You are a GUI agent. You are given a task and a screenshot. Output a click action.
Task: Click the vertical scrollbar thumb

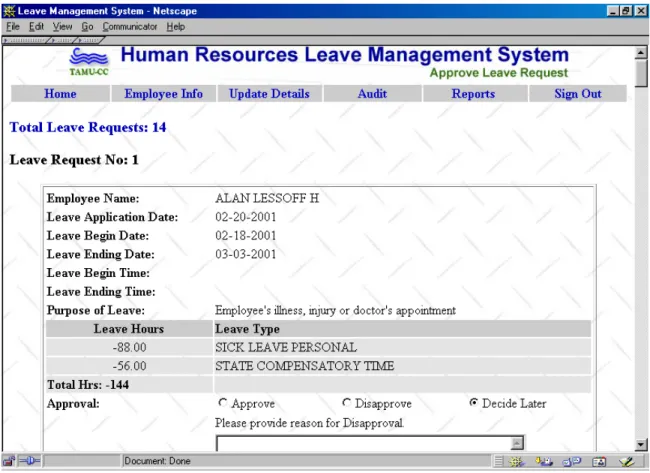[641, 73]
